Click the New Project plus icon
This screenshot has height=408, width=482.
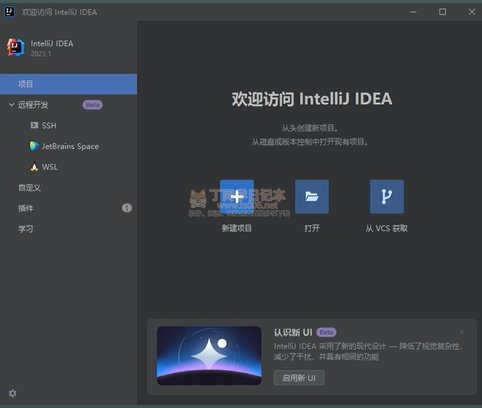(237, 196)
